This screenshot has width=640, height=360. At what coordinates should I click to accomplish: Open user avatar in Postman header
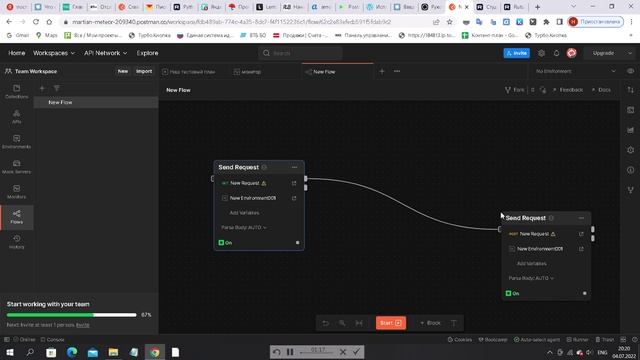[571, 53]
